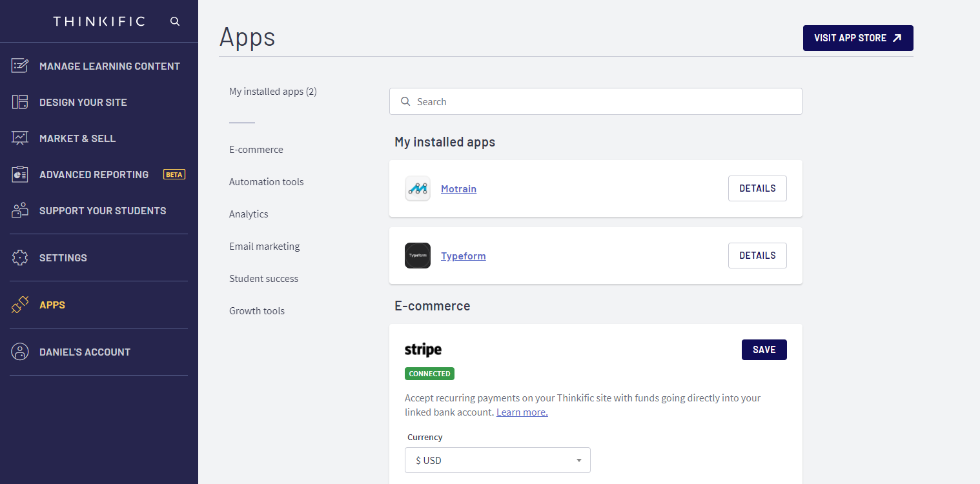This screenshot has width=980, height=484.
Task: Follow the Learn more link under Stripe
Action: [522, 412]
